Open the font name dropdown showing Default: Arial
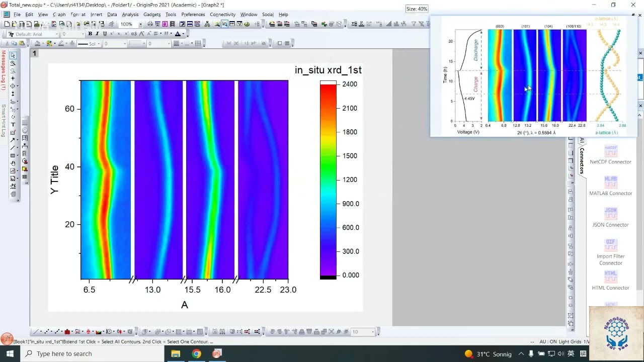Viewport: 644px width, 362px height. click(x=33, y=34)
